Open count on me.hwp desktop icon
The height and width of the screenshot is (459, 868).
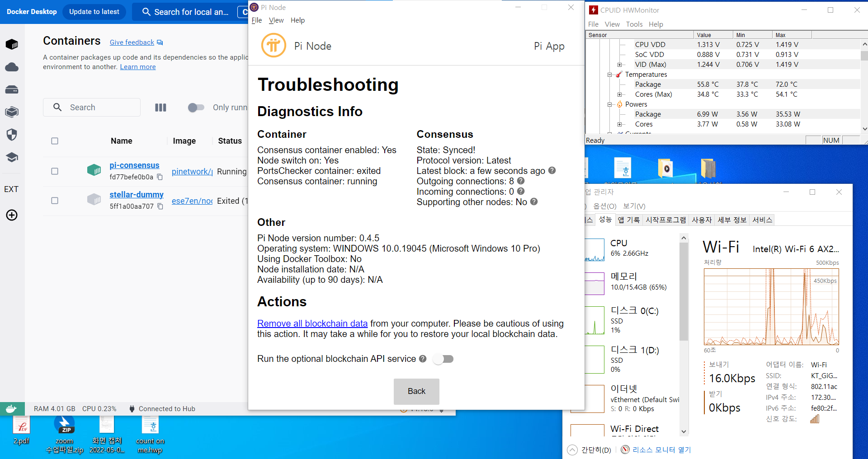point(150,434)
